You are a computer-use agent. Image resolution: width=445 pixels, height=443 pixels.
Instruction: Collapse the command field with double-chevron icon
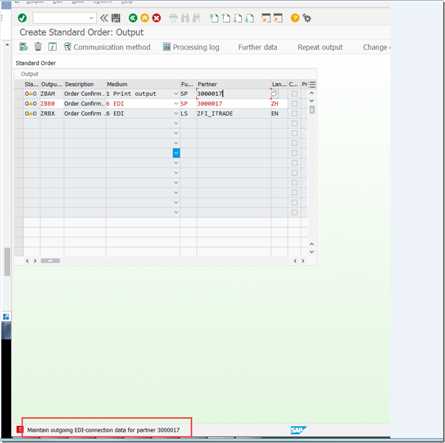(x=104, y=18)
